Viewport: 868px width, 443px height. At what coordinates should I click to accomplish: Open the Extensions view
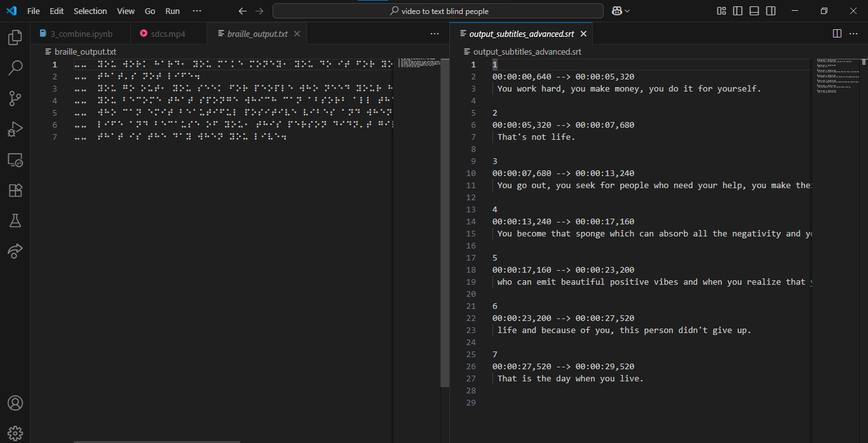click(15, 191)
